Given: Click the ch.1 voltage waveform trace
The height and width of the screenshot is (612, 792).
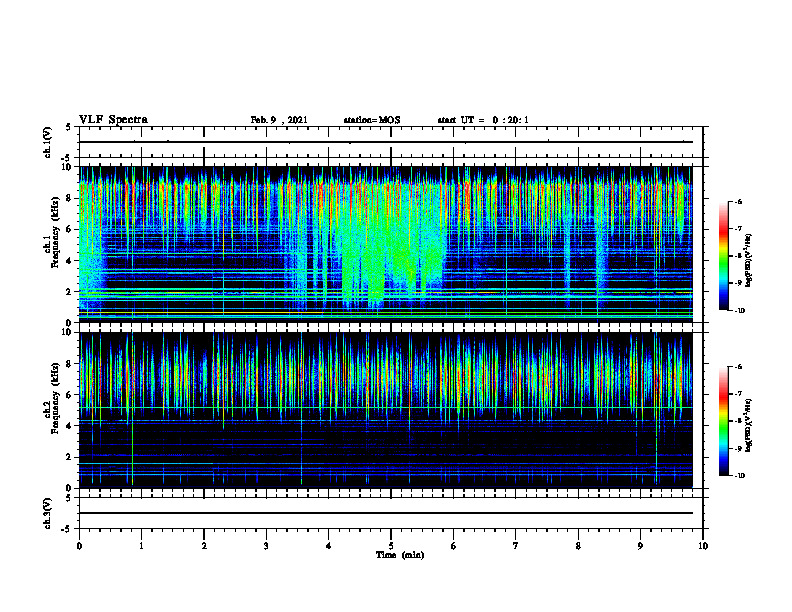Looking at the screenshot, I should [x=386, y=142].
